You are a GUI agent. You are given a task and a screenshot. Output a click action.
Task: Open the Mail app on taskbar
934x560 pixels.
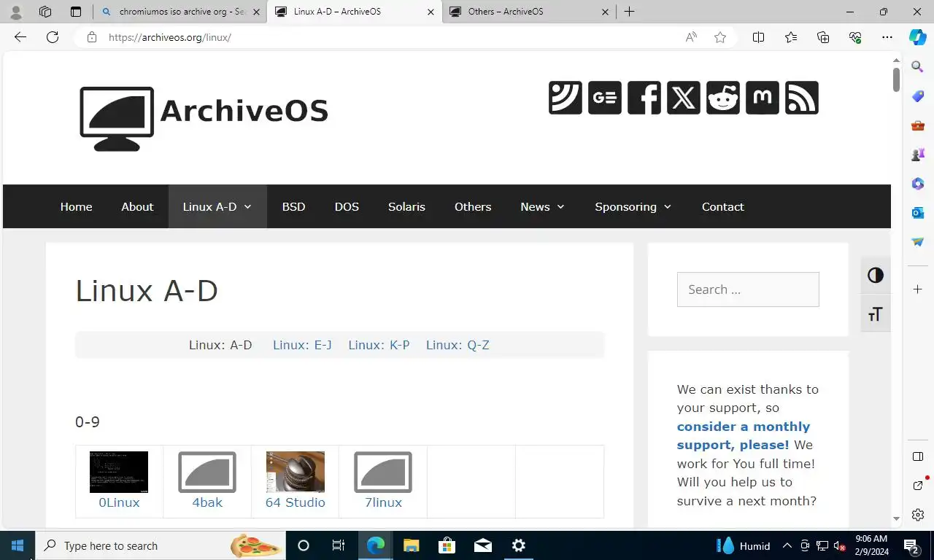point(482,545)
